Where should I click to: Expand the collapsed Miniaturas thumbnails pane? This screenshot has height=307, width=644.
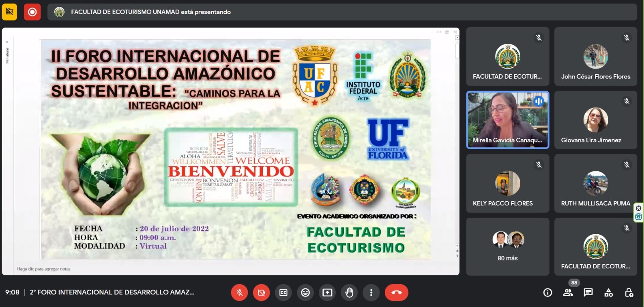coord(7,42)
